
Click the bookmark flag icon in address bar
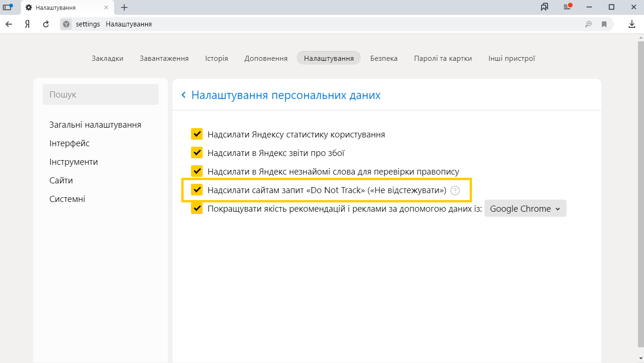[x=604, y=24]
